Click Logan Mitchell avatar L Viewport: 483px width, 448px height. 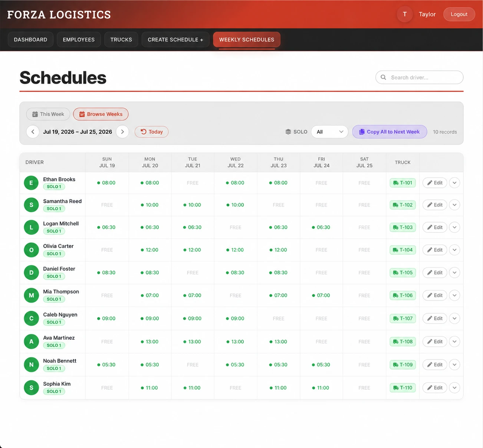point(31,227)
